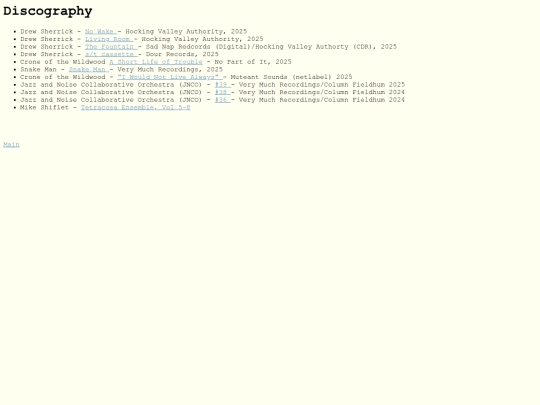Go back via the "Main" link

coord(11,145)
